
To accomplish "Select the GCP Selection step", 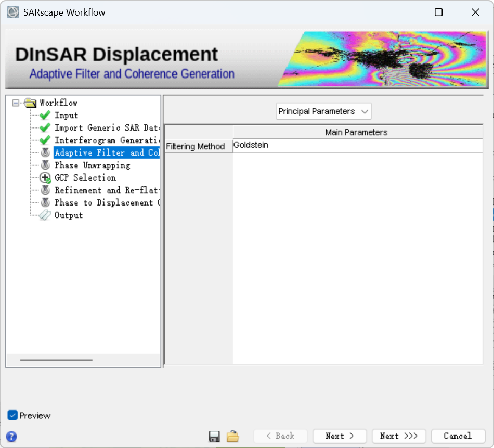I will point(85,178).
